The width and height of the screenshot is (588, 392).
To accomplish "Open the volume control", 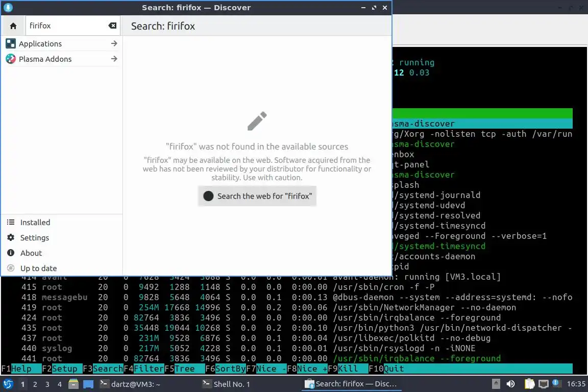I will click(x=510, y=384).
